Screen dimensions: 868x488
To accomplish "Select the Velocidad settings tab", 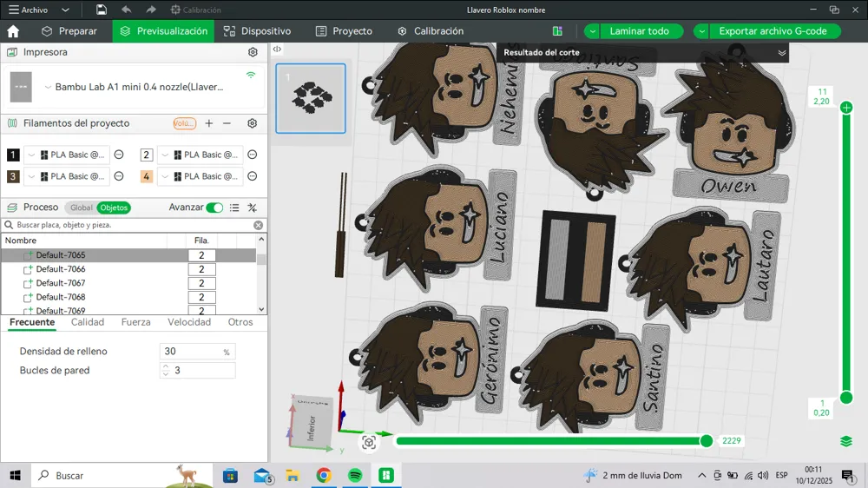I will click(x=189, y=322).
